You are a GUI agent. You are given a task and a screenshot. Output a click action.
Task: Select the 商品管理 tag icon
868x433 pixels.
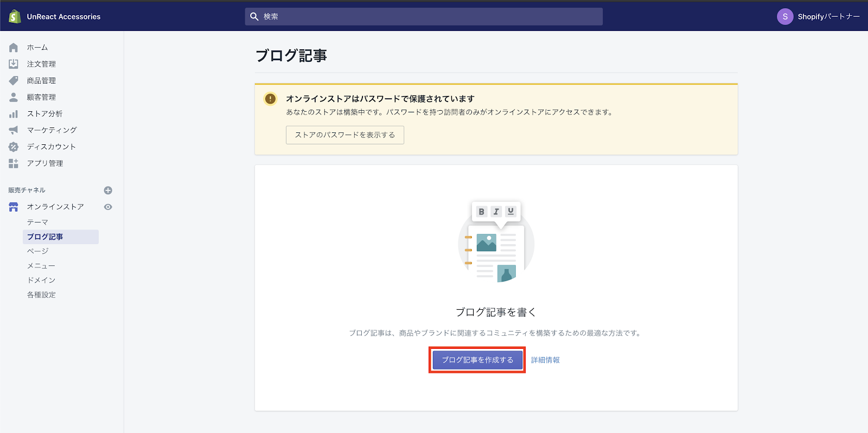[x=14, y=81]
